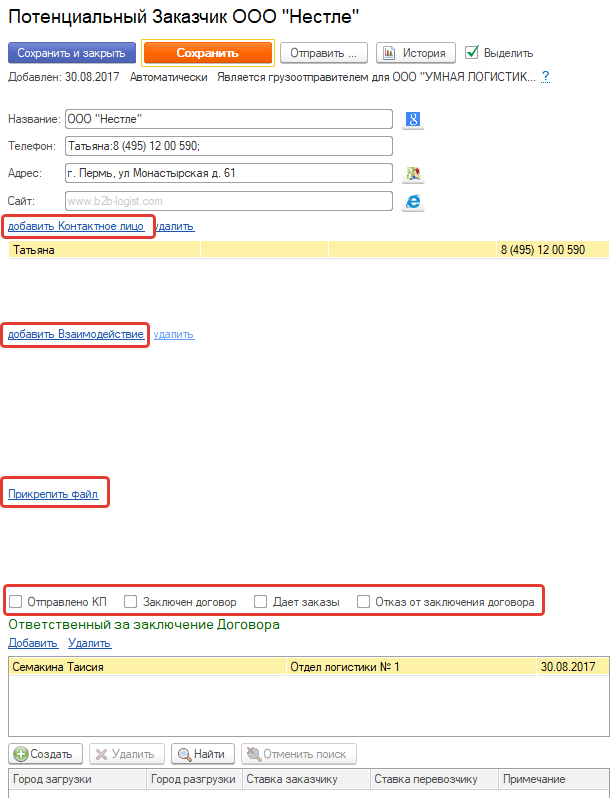Click Найти search button

tap(203, 754)
